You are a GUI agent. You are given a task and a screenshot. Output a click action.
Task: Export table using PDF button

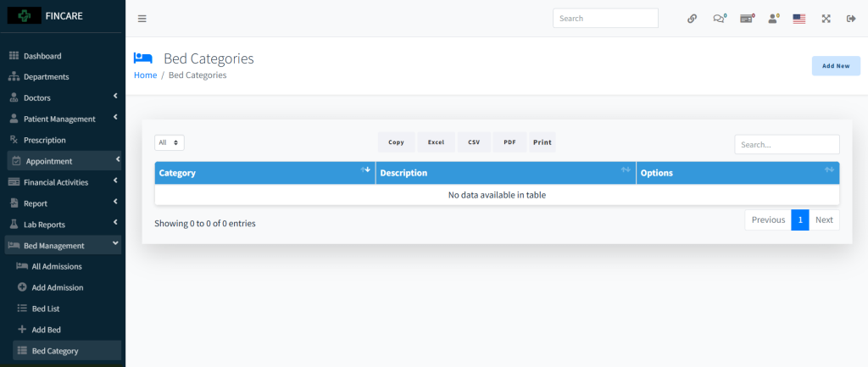(x=509, y=142)
